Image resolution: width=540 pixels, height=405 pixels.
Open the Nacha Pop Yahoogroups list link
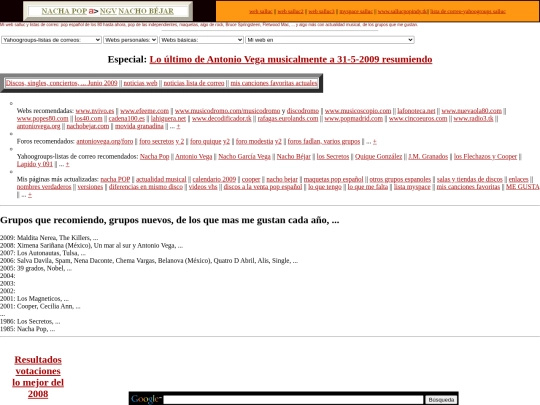click(154, 156)
